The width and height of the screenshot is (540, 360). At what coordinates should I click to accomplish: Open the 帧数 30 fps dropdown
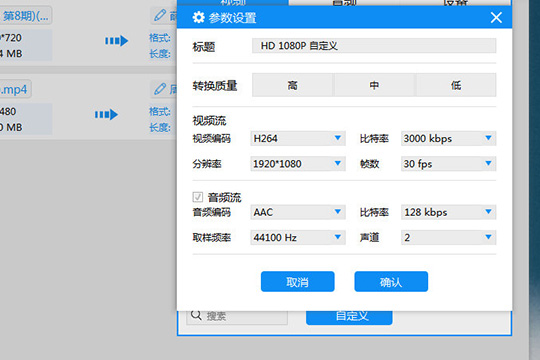448,164
